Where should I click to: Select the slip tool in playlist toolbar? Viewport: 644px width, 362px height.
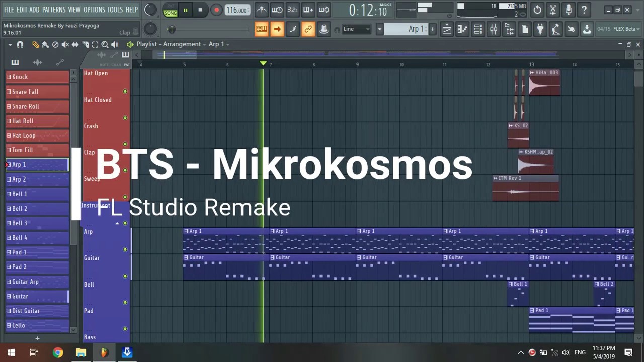click(75, 44)
